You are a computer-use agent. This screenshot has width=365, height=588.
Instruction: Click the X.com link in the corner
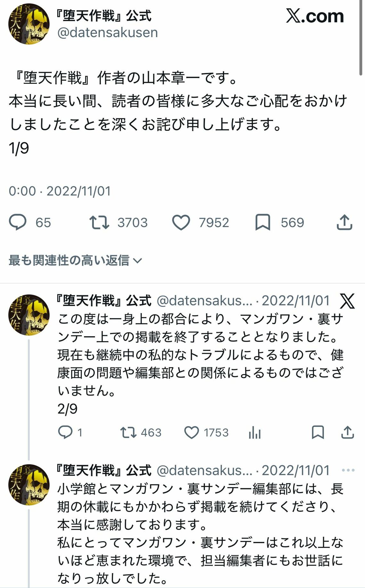click(x=314, y=16)
